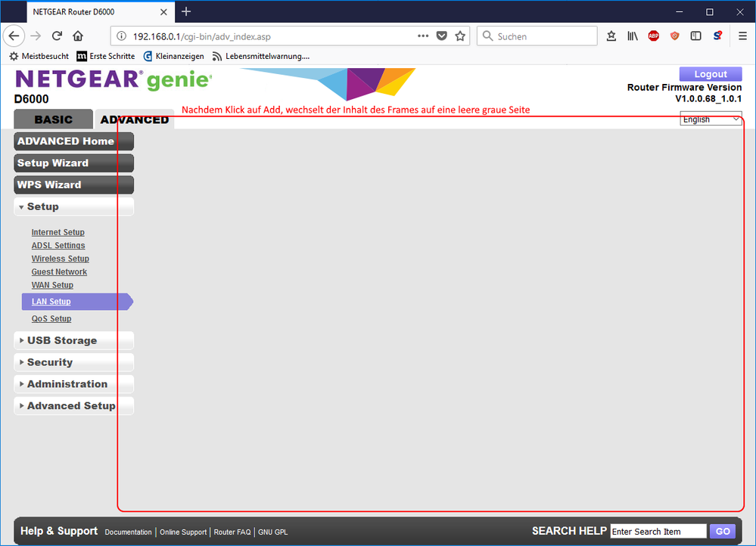Select the highlighted LAN Setup link
Viewport: 756px width, 546px height.
pos(51,302)
